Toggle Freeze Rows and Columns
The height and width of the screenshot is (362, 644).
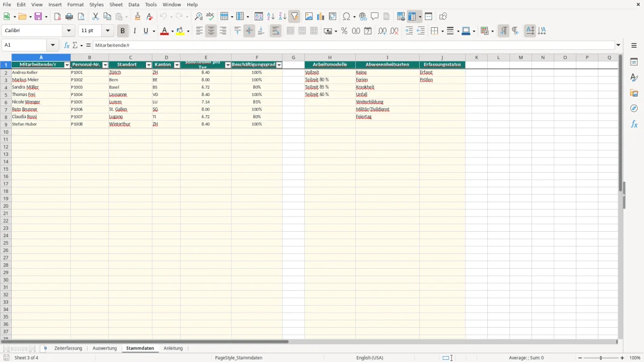tap(412, 17)
